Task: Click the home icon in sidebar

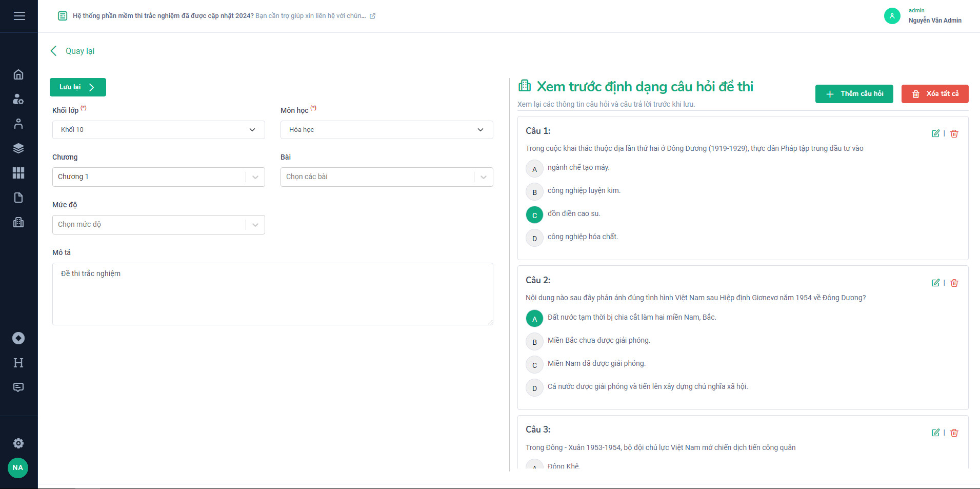Action: [18, 74]
